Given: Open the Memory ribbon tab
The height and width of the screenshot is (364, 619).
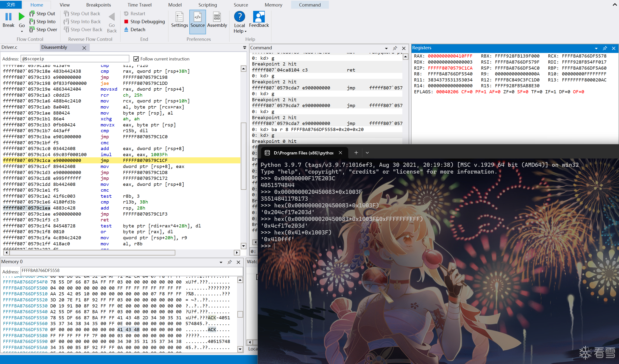Looking at the screenshot, I should coord(273,5).
